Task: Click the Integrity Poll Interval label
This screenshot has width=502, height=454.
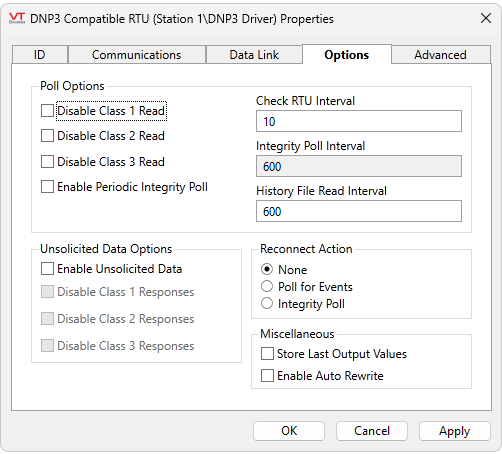Action: point(310,146)
